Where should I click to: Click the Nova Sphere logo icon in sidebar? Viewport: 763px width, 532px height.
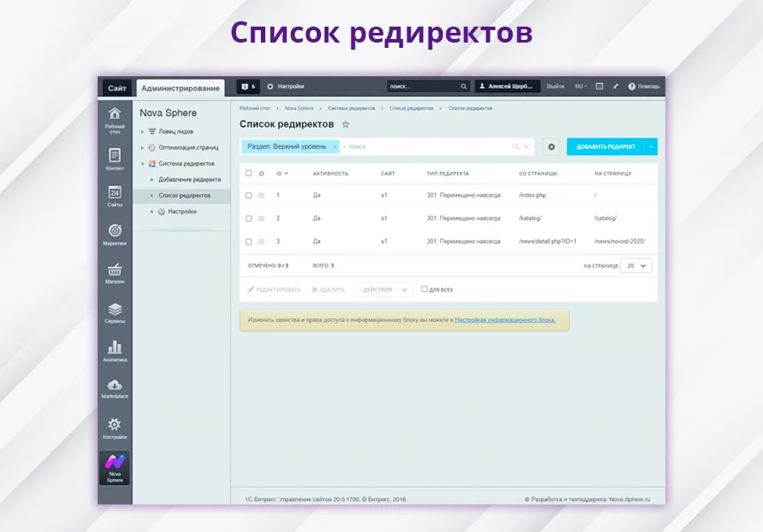[114, 466]
